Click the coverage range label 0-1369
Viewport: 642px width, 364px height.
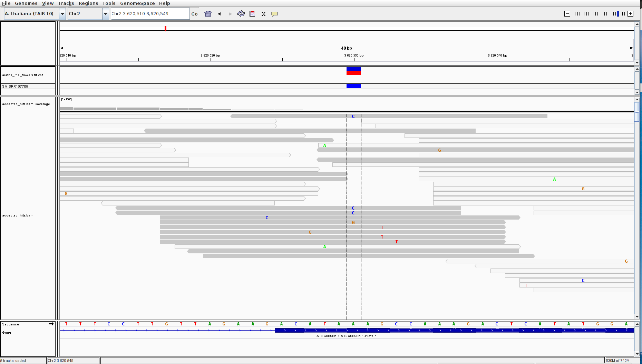66,99
